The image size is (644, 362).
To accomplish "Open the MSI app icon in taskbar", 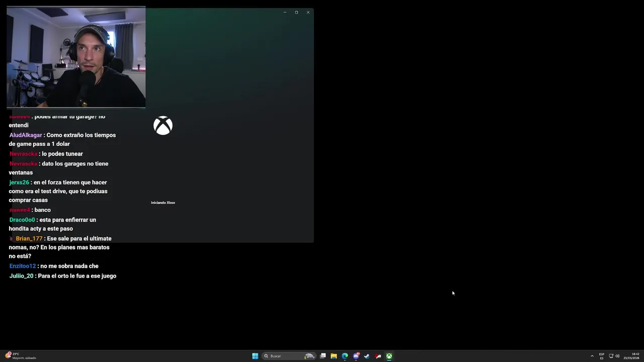I will 378,356.
